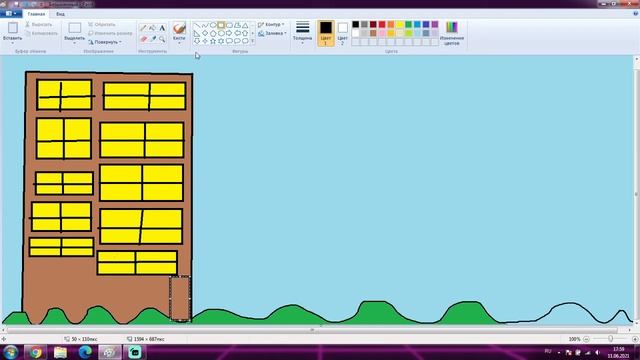This screenshot has height=360, width=640.
Task: Choose the Right arrow shape
Action: [229, 33]
